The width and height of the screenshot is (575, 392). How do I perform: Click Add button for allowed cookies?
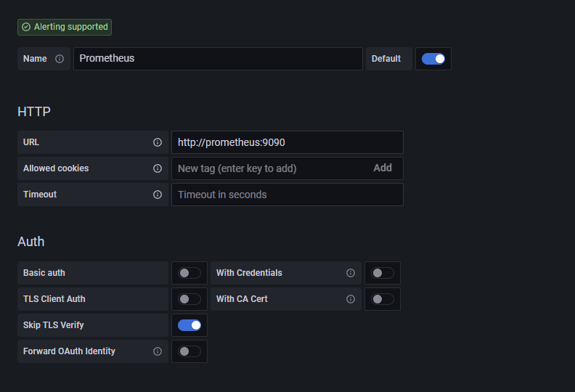[x=383, y=168]
